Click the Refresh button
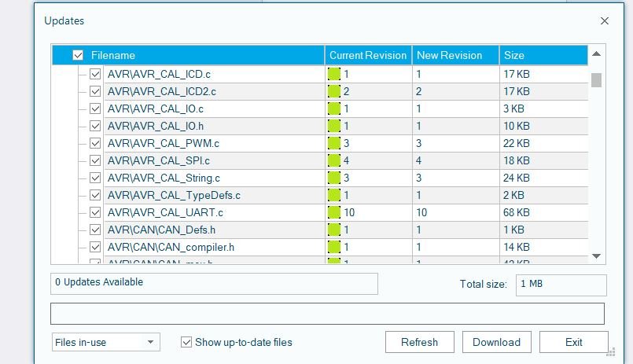The height and width of the screenshot is (364, 633). [420, 342]
